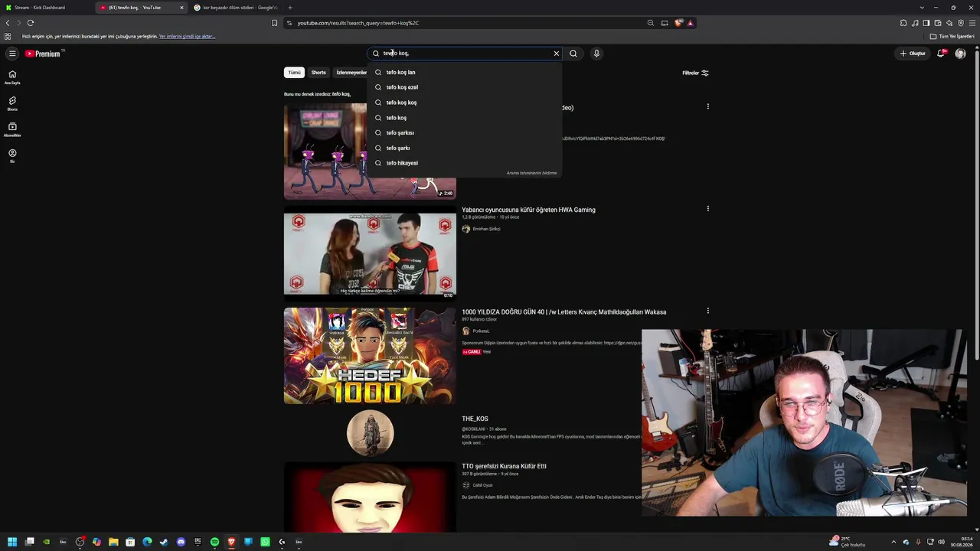
Task: Open more options for first video result
Action: pos(707,106)
